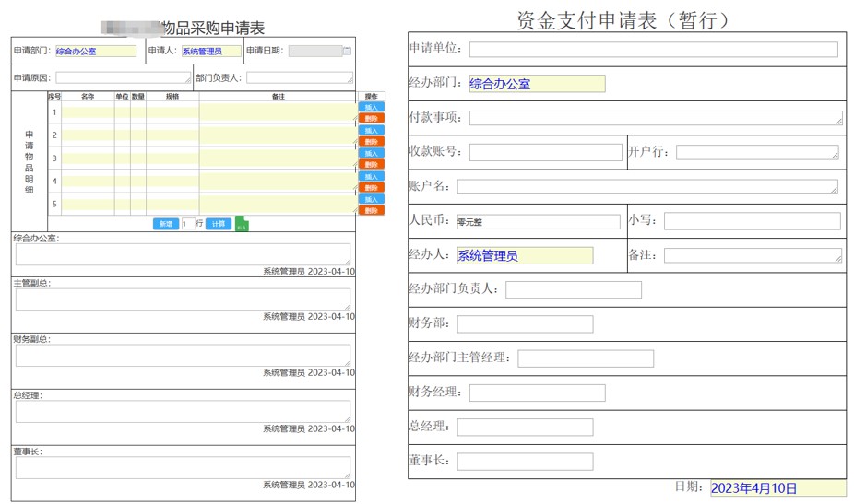The width and height of the screenshot is (854, 504).
Task: Click the 部门负责人 text box in purchase form
Action: pos(300,77)
